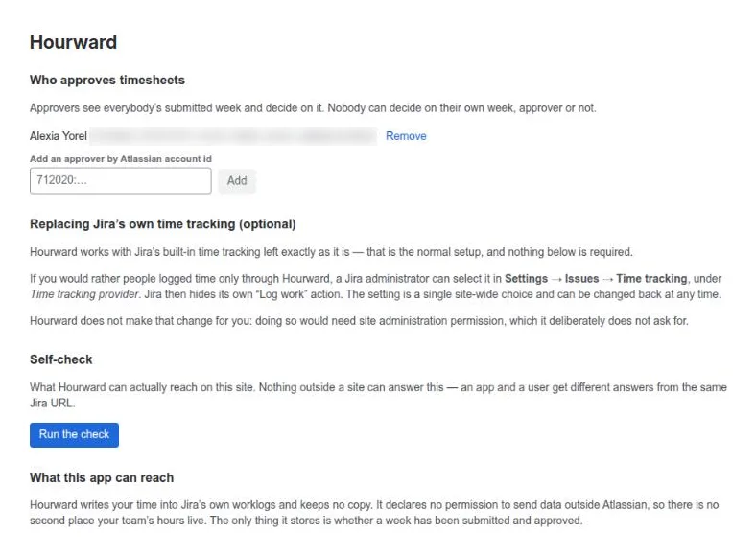Click the sentence 'Hourward does not make that change'

359,321
